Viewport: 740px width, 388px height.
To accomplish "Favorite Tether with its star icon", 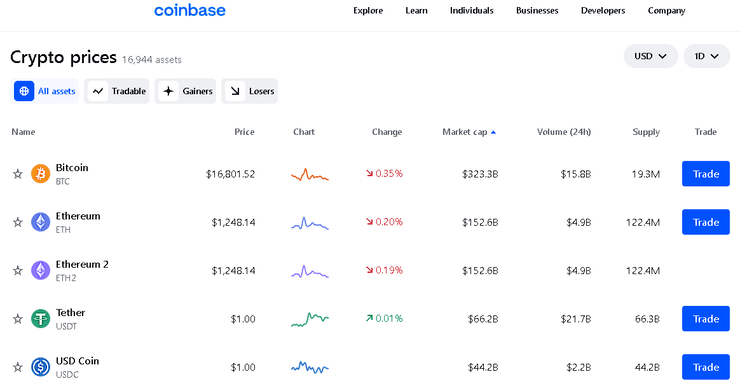I will tap(18, 319).
